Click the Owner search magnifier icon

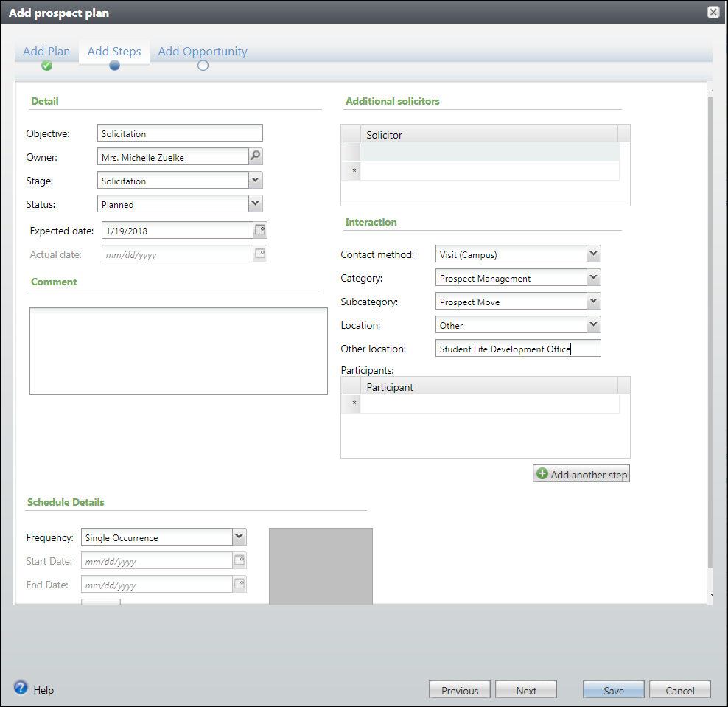(256, 156)
